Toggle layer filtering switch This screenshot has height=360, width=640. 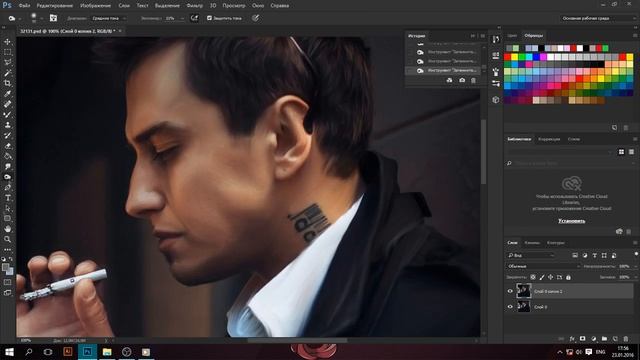click(636, 254)
